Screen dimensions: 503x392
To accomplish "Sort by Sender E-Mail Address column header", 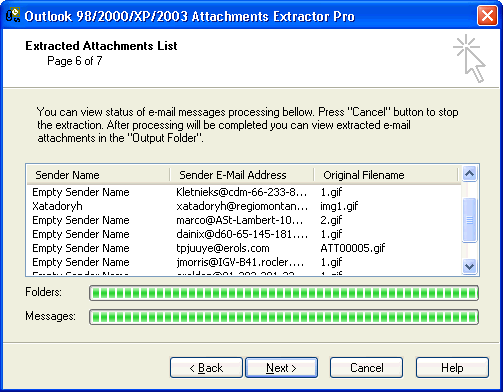I will [x=242, y=175].
